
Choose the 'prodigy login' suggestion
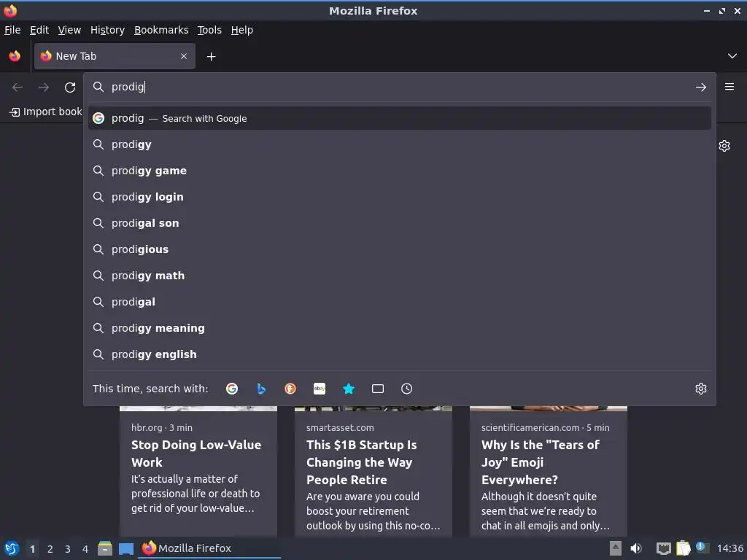click(400, 197)
